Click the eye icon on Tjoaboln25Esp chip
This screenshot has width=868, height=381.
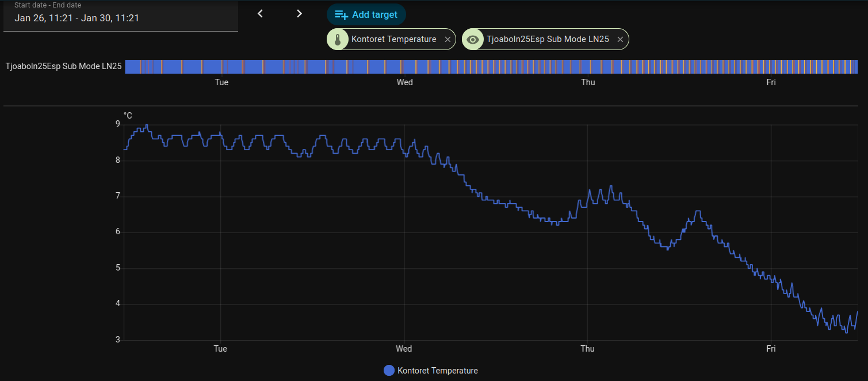tap(473, 40)
